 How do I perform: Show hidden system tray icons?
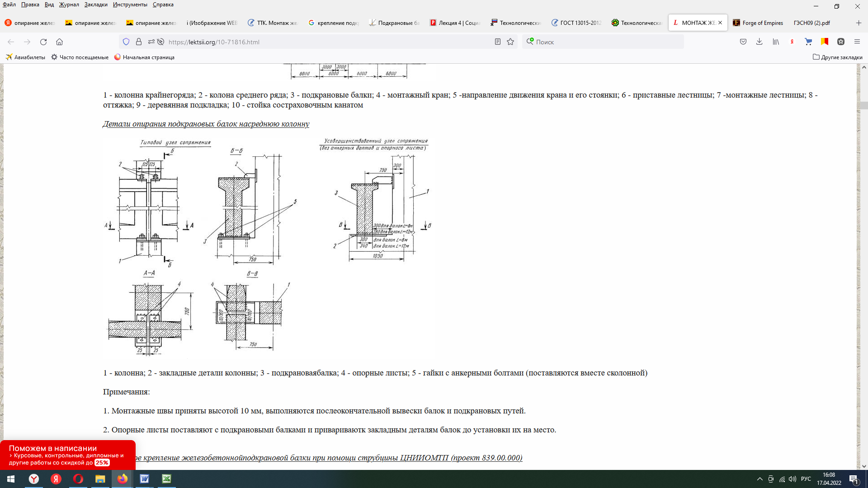[760, 479]
